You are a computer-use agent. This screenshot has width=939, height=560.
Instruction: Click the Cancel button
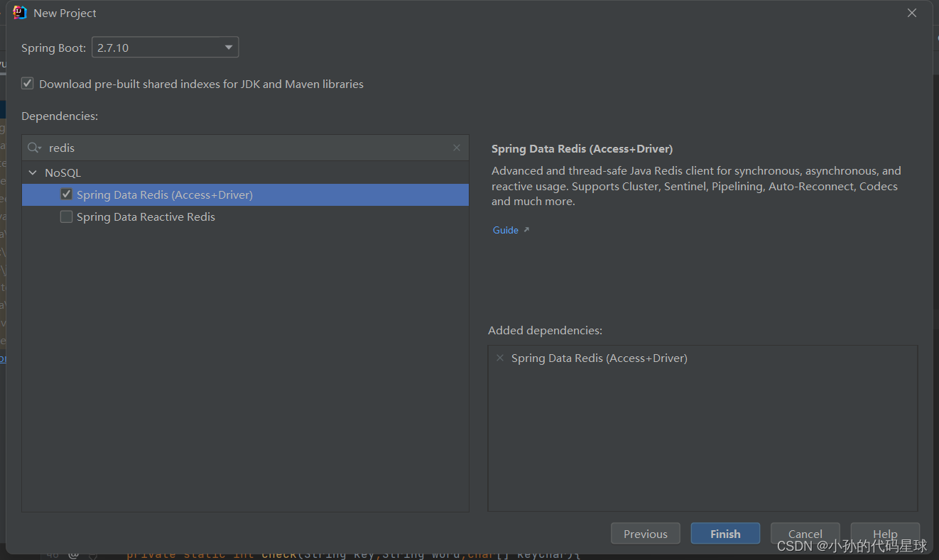[805, 533]
